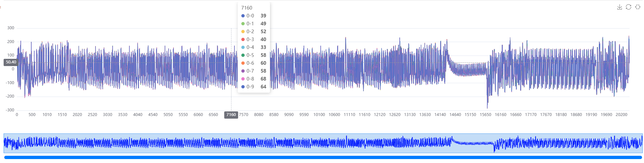Click the light-blue dot beside 0-4
The height and width of the screenshot is (163, 644).
coord(243,47)
